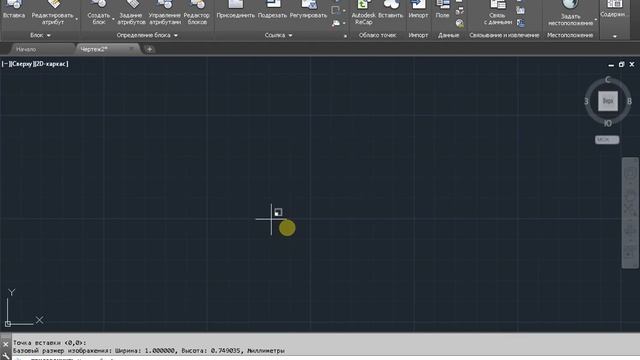
Task: Click the Импорт button
Action: [418, 10]
